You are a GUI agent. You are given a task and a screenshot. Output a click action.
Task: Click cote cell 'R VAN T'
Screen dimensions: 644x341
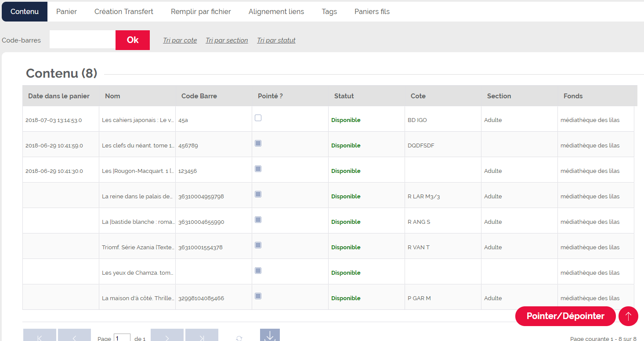point(443,247)
